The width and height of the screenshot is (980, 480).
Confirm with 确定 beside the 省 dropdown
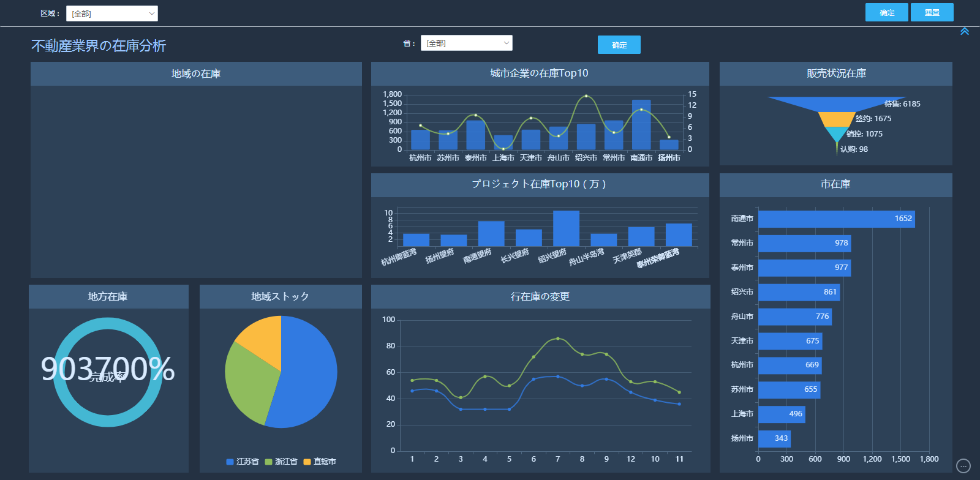coord(619,45)
